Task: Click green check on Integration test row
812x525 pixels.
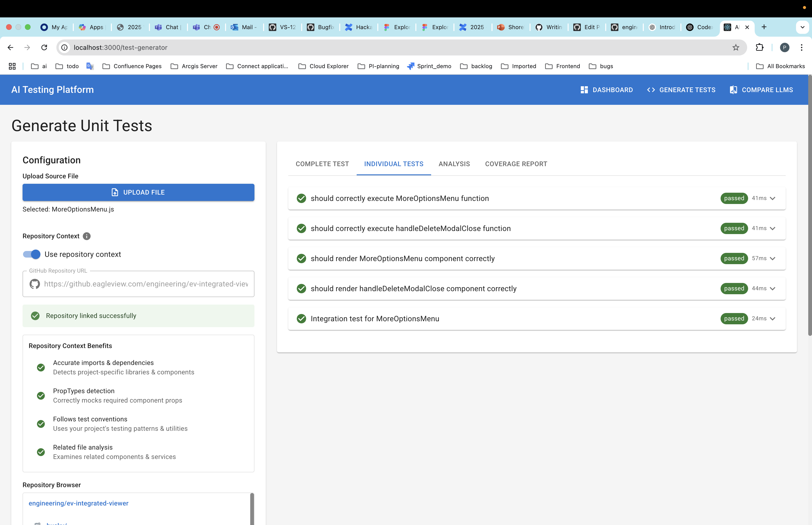Action: pyautogui.click(x=301, y=318)
